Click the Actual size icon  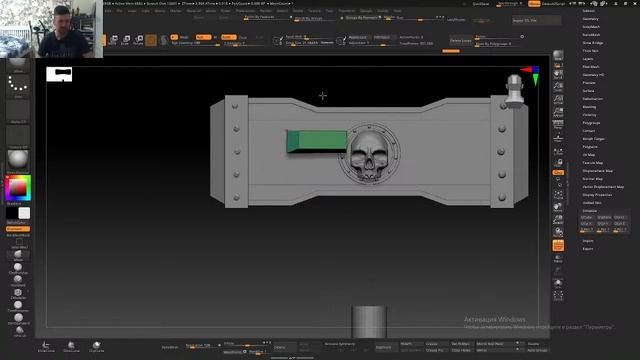pos(558,100)
